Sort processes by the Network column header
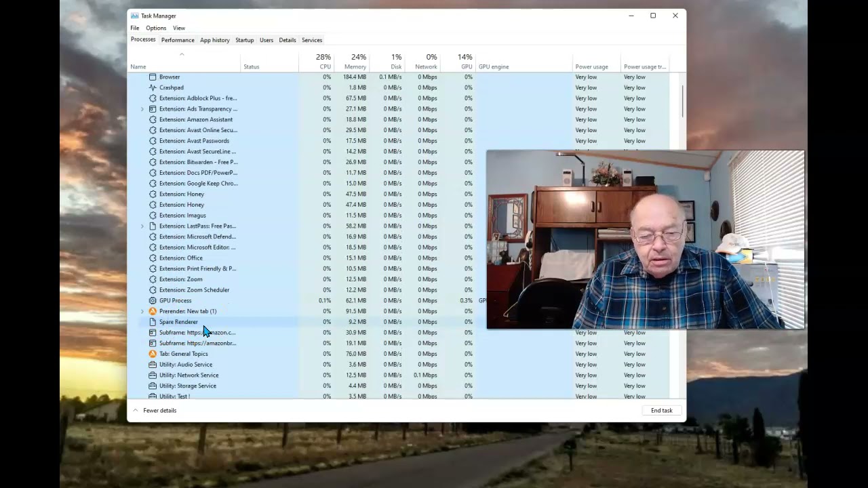This screenshot has height=488, width=868. click(422, 62)
